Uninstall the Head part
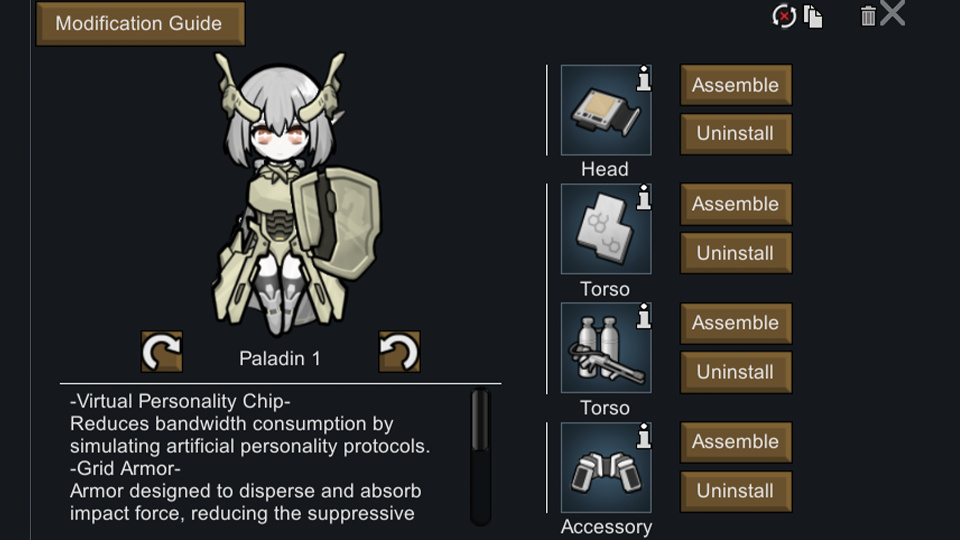This screenshot has height=540, width=960. 736,133
